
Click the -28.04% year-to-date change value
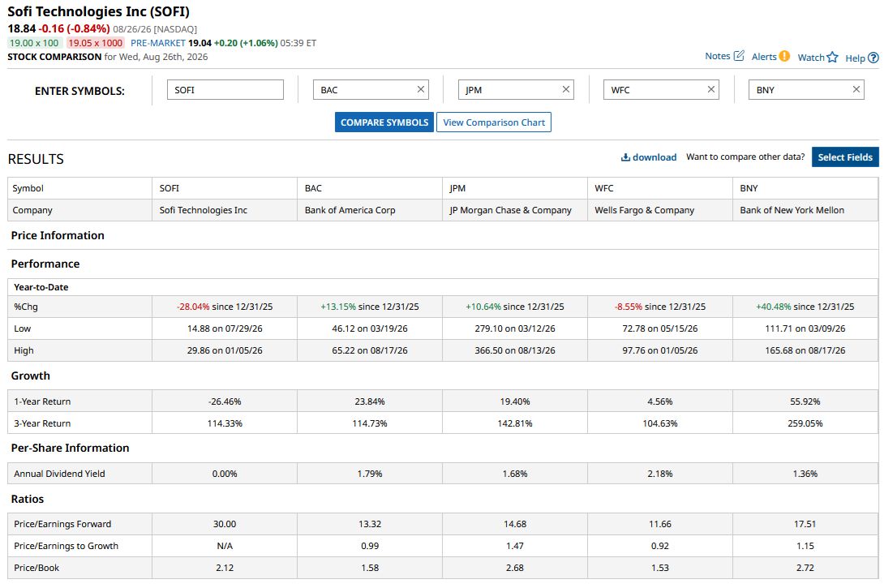point(193,307)
